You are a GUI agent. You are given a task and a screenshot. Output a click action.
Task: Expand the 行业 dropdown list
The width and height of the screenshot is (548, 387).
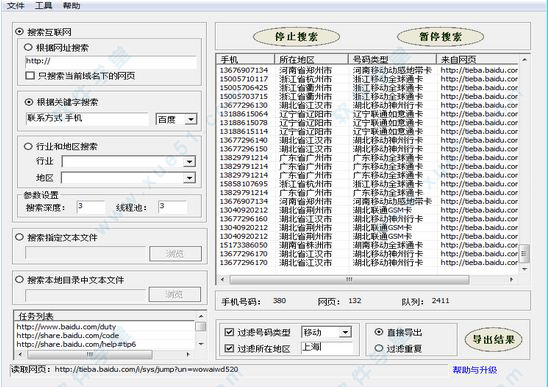pyautogui.click(x=189, y=162)
